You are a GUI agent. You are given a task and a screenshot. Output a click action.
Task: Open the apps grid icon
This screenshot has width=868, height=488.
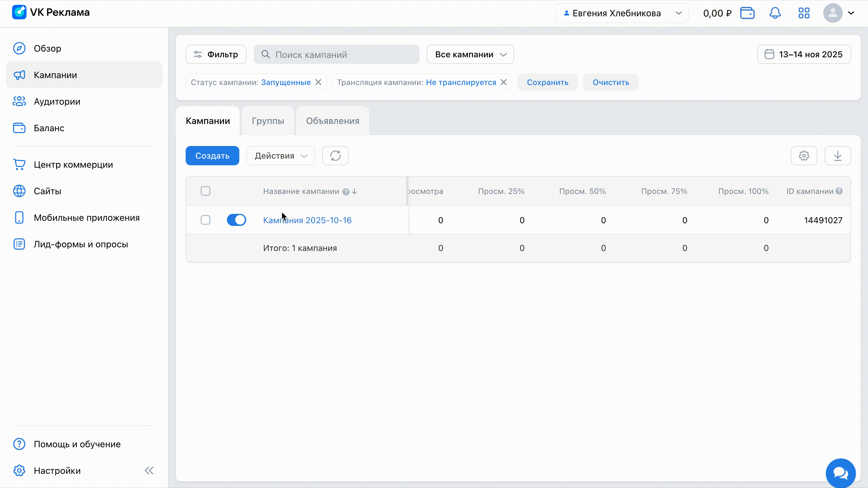pyautogui.click(x=804, y=13)
